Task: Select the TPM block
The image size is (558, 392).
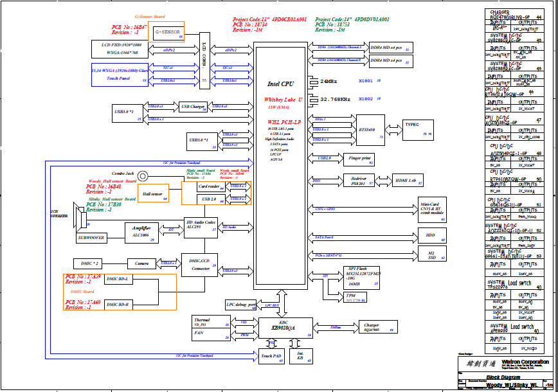Action: [355, 297]
